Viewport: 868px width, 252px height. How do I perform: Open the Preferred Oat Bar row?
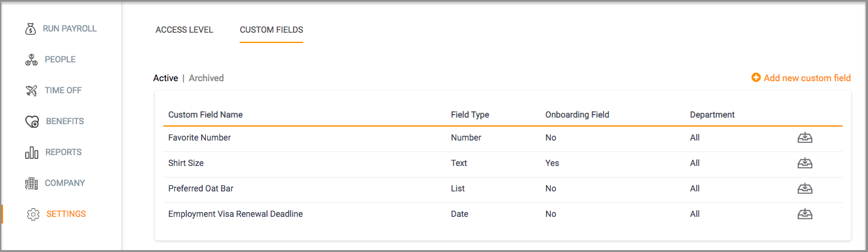tap(502, 188)
